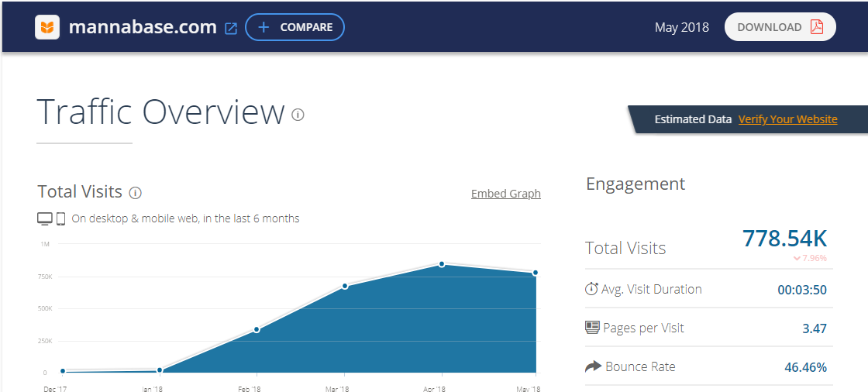Select the Feb '18 data point on graph
Image resolution: width=868 pixels, height=392 pixels.
257,329
